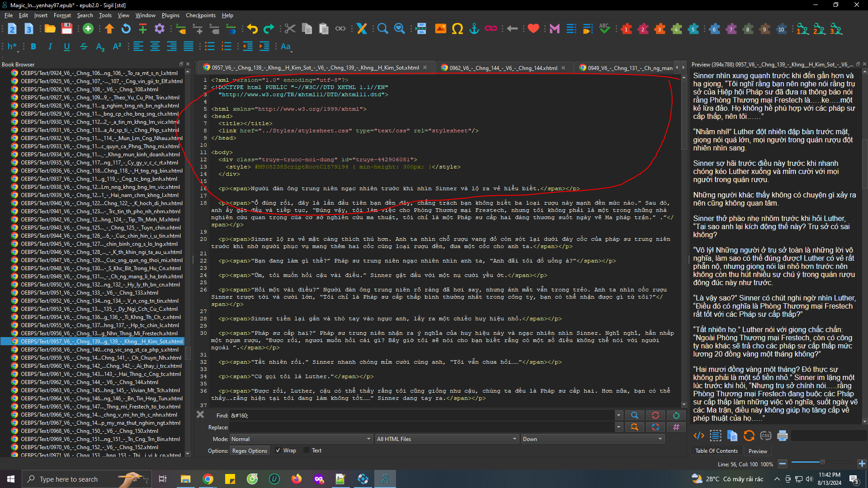Viewport: 868px width, 488px height.
Task: Open the File menu
Action: click(9, 15)
